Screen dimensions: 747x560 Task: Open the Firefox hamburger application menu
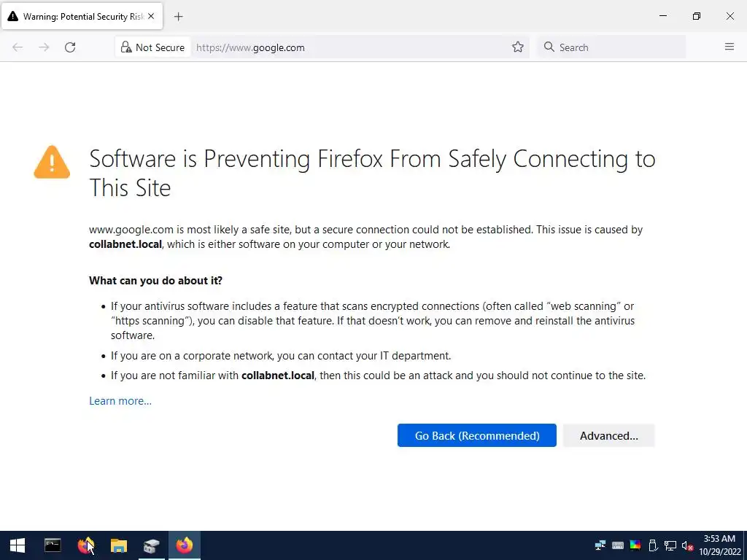(729, 47)
